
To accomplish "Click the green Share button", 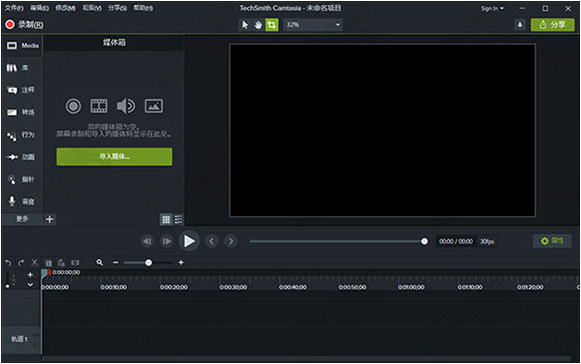I will (x=552, y=25).
